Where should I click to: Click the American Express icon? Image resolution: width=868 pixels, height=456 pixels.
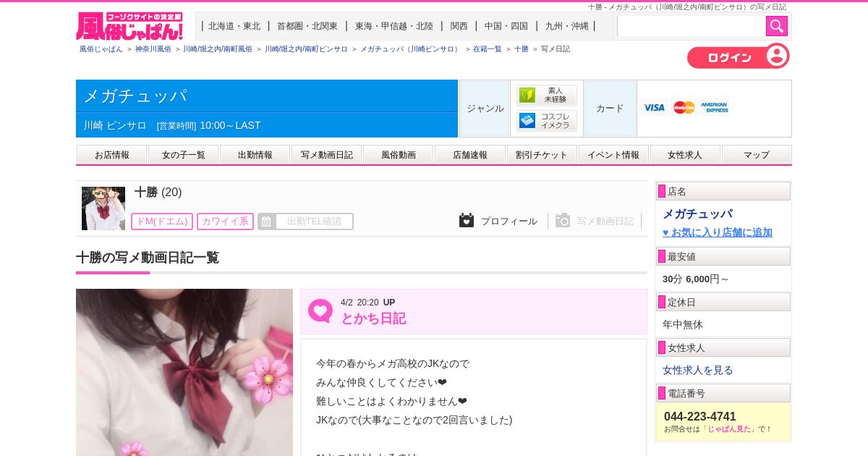[715, 107]
